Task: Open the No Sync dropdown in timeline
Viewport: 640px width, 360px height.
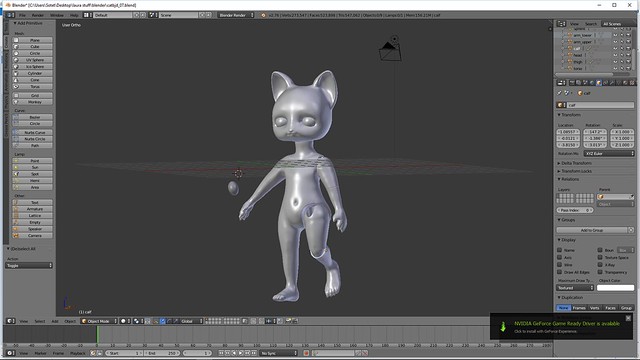Action: pos(279,353)
